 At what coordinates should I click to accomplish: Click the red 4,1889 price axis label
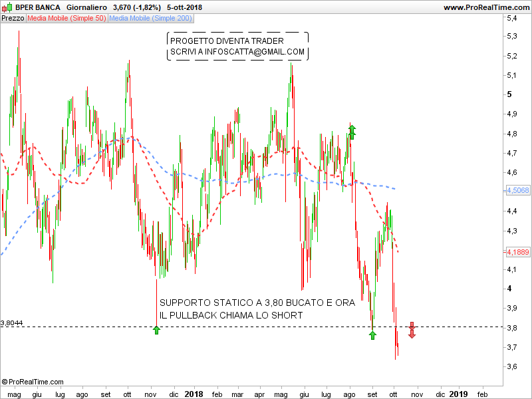pyautogui.click(x=517, y=252)
